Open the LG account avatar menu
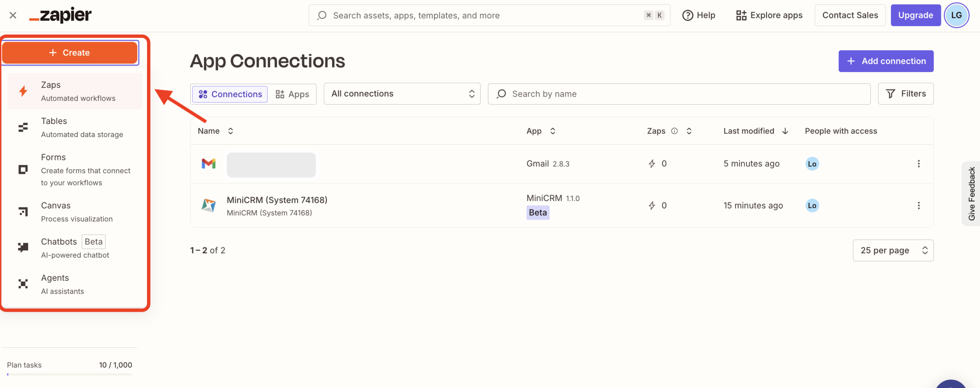This screenshot has width=980, height=388. (x=956, y=15)
